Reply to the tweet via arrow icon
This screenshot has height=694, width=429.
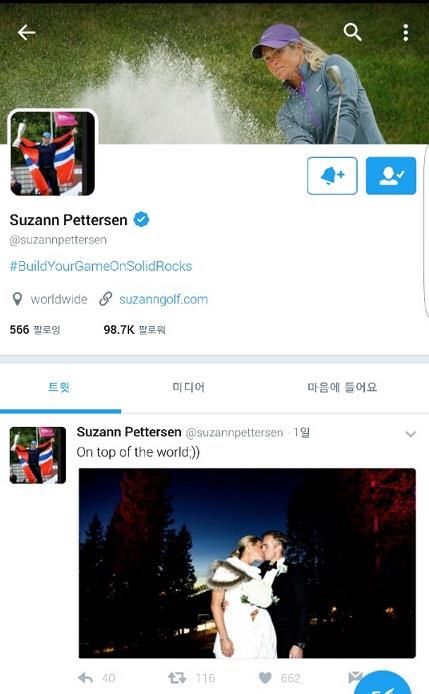click(85, 678)
